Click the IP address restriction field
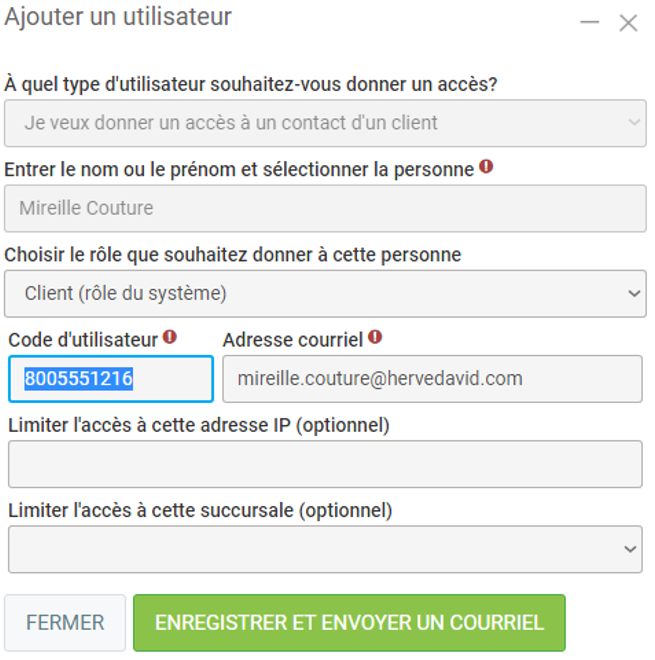The image size is (655, 660). click(325, 464)
